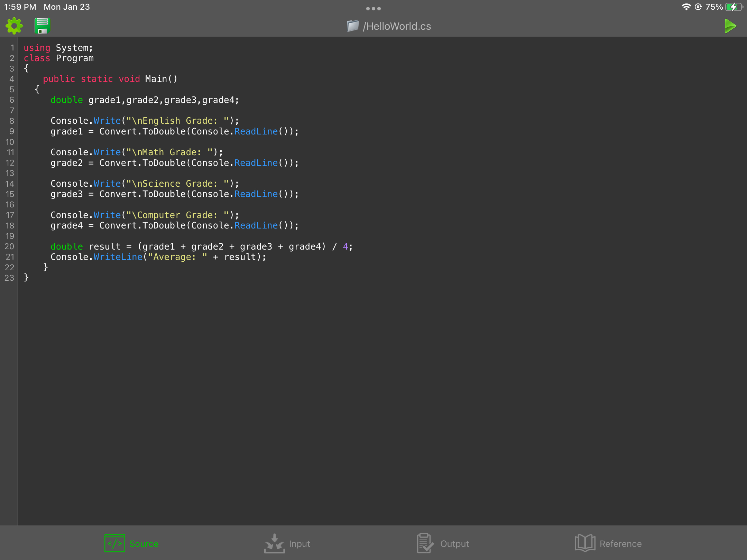Screen dimensions: 747x560
Task: Tap the three-dot multitasking menu at top
Action: pyautogui.click(x=373, y=9)
